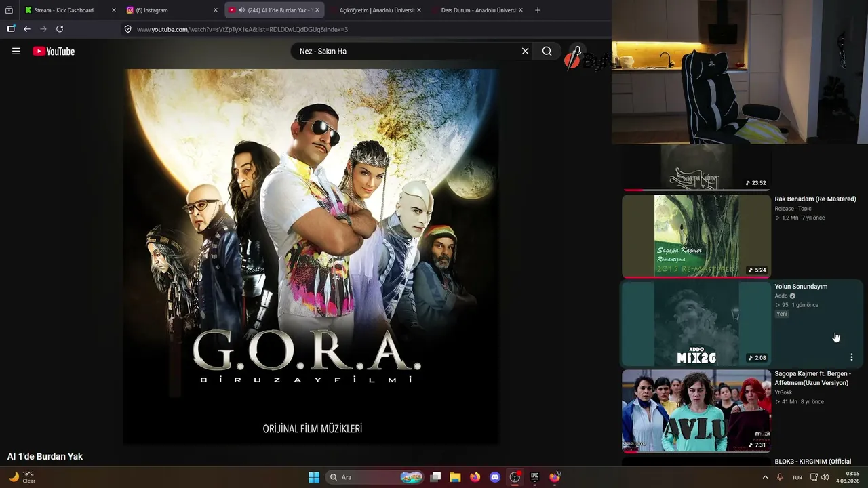Open the Sagopa Kajmer 23:52 video thumbnail
868x488 pixels.
696,167
